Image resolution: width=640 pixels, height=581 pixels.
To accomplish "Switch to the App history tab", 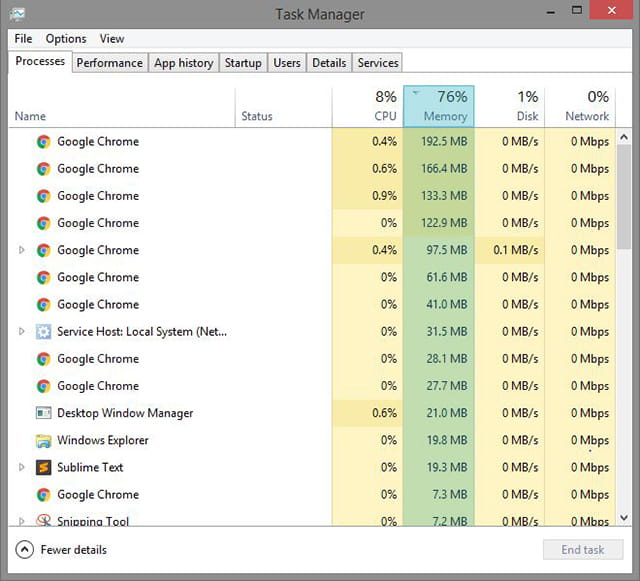I will click(184, 63).
